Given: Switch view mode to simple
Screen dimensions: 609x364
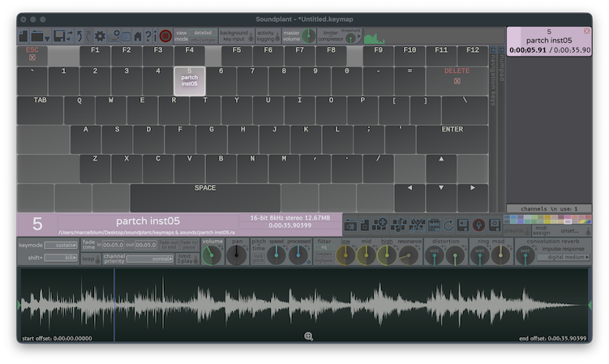Looking at the screenshot, I should click(x=208, y=40).
